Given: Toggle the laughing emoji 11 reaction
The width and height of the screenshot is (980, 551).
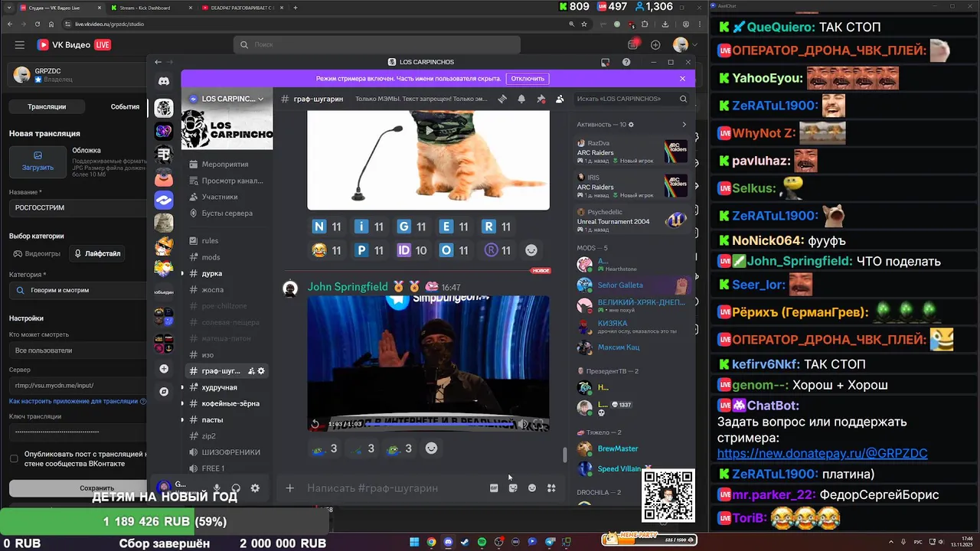Looking at the screenshot, I should point(327,249).
